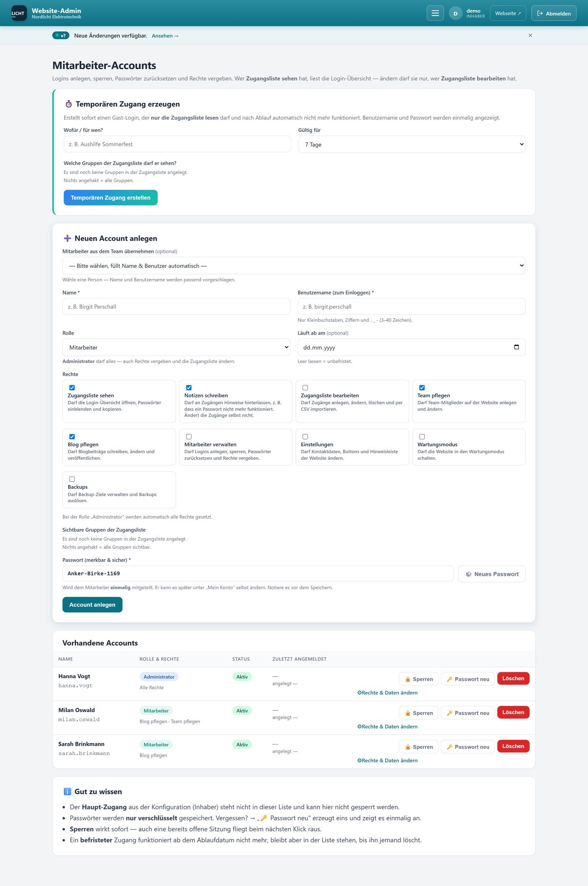
Task: Click the demo user avatar
Action: (455, 13)
